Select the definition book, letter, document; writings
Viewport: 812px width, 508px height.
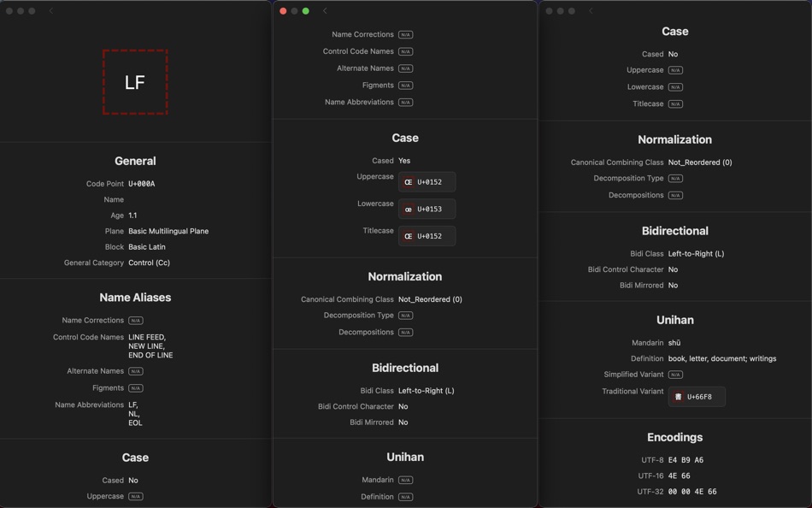[722, 358]
